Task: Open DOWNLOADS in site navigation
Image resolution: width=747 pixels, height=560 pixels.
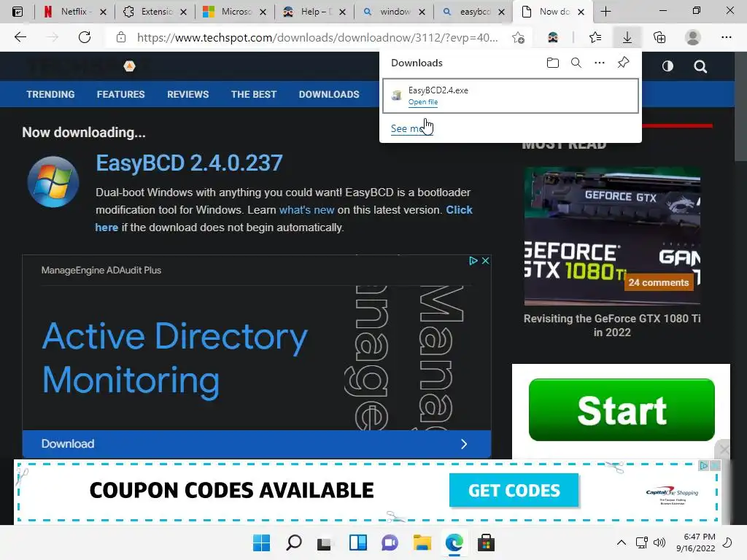Action: [329, 94]
